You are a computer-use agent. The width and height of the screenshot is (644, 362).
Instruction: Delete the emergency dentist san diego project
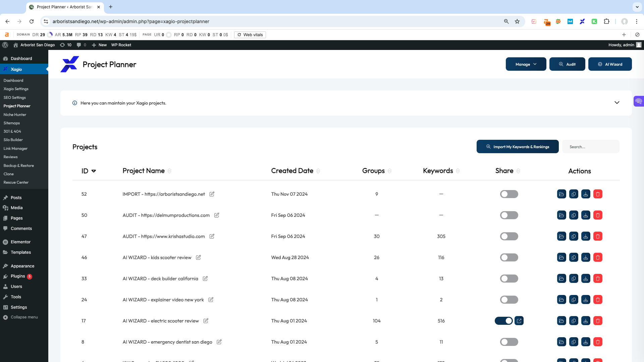tap(598, 342)
